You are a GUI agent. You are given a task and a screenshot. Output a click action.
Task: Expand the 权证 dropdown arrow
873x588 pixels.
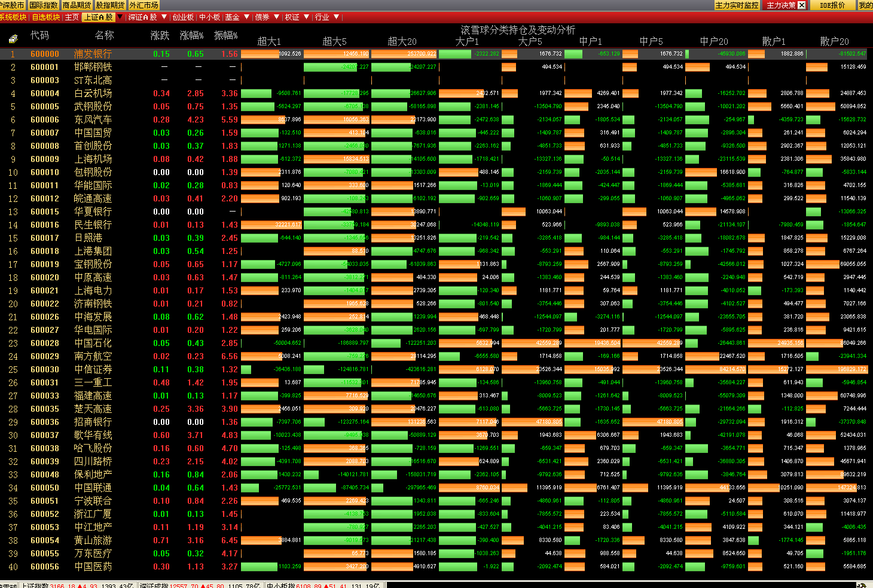(x=306, y=17)
